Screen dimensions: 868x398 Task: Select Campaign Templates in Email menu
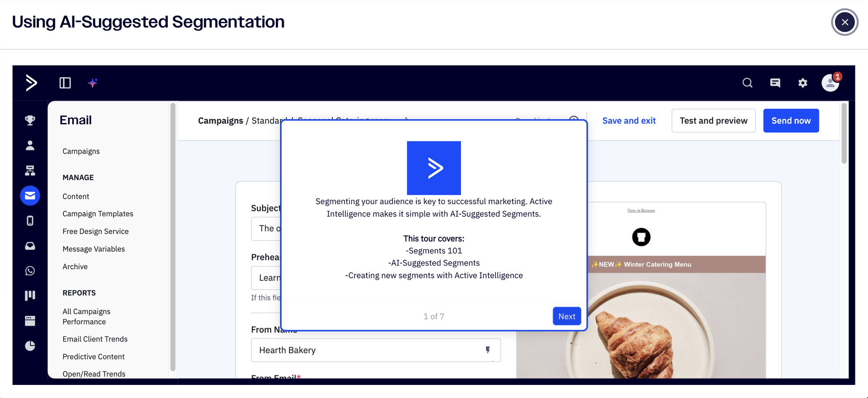[x=98, y=214]
